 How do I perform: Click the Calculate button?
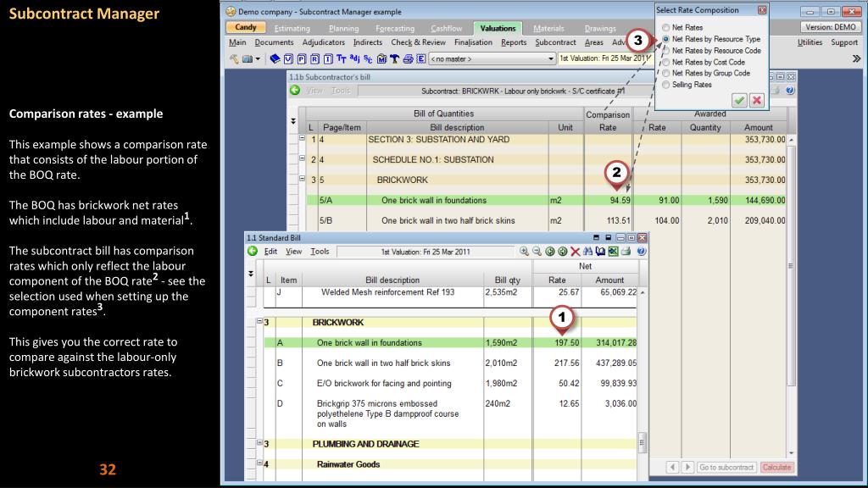coord(776,468)
